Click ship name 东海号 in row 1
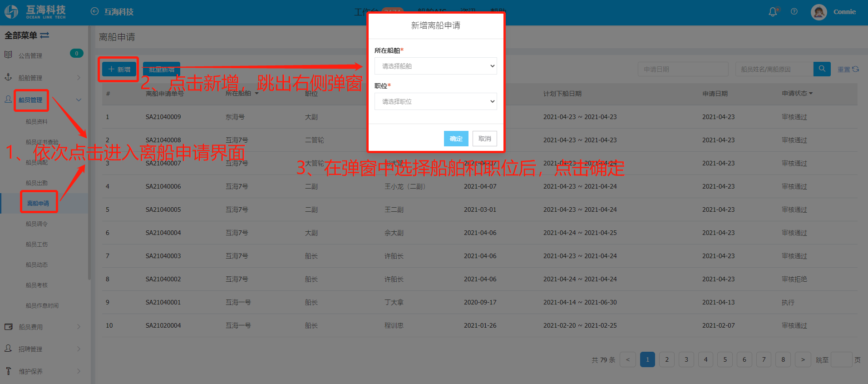This screenshot has height=384, width=868. point(235,117)
